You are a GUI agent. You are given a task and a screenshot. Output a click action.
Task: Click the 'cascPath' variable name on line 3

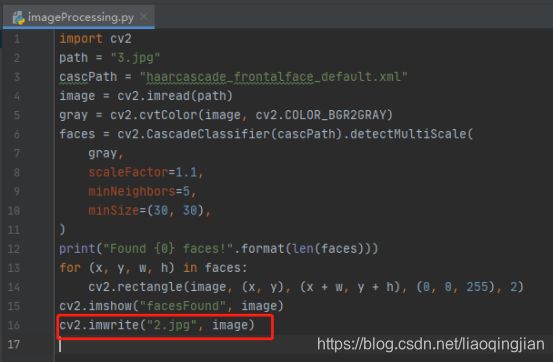pyautogui.click(x=88, y=77)
